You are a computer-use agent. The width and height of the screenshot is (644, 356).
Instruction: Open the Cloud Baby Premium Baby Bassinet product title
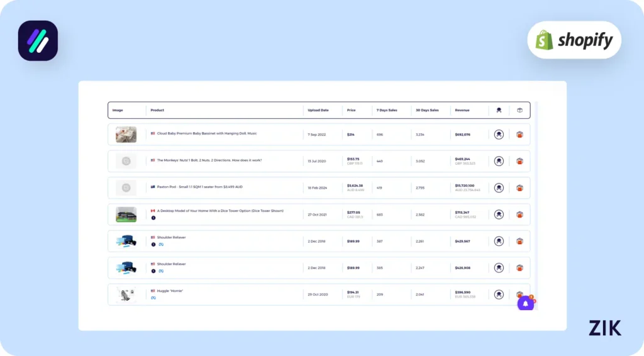[207, 133]
